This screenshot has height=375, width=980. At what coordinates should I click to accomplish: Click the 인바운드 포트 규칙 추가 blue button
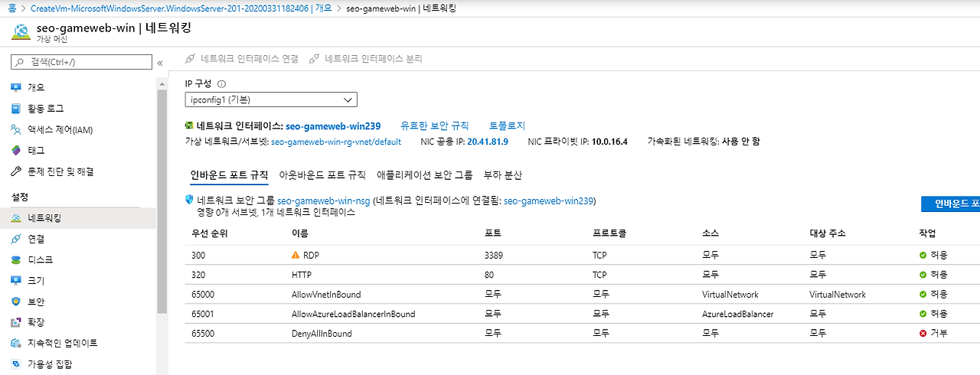[950, 204]
